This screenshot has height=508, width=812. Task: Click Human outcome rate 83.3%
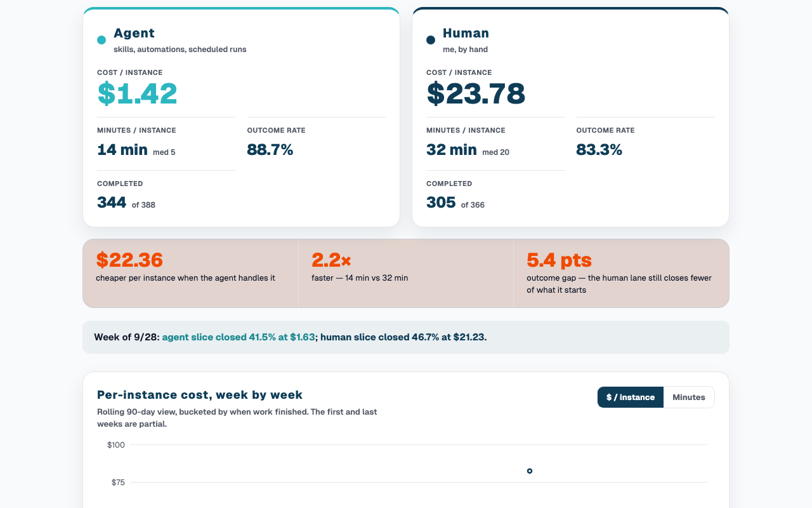[x=599, y=150]
